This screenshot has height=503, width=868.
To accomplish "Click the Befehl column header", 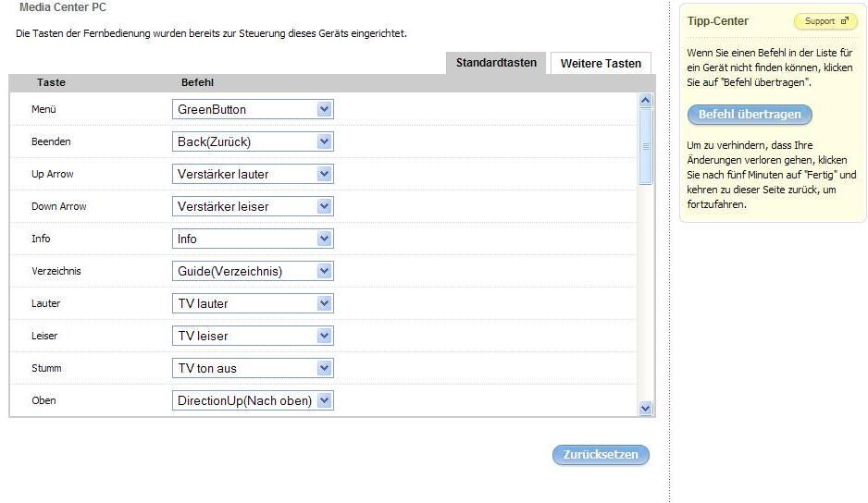I will coord(197,82).
